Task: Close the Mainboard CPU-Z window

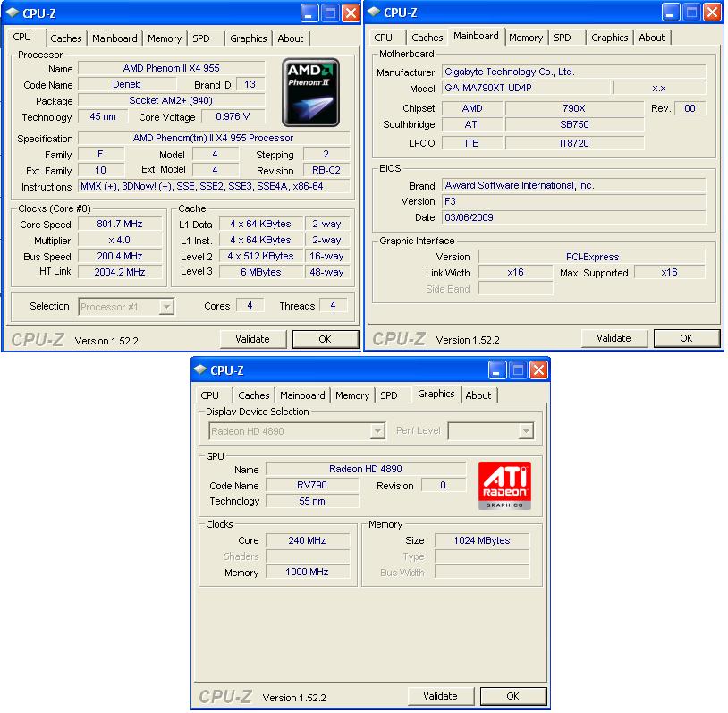Action: (712, 13)
